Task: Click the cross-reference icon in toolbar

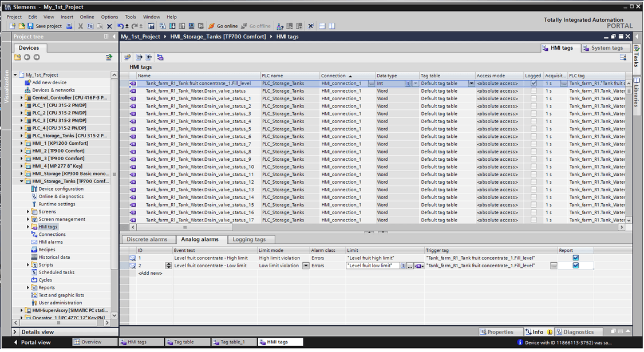Action: (310, 26)
